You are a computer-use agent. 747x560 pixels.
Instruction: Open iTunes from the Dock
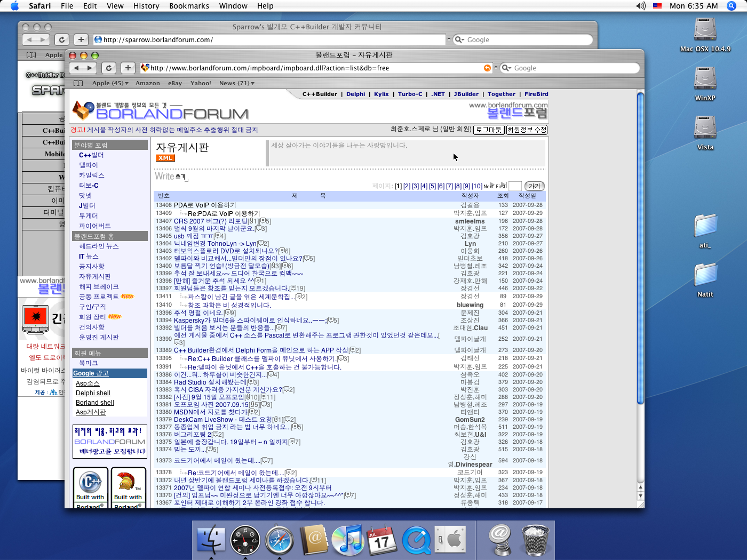click(348, 540)
